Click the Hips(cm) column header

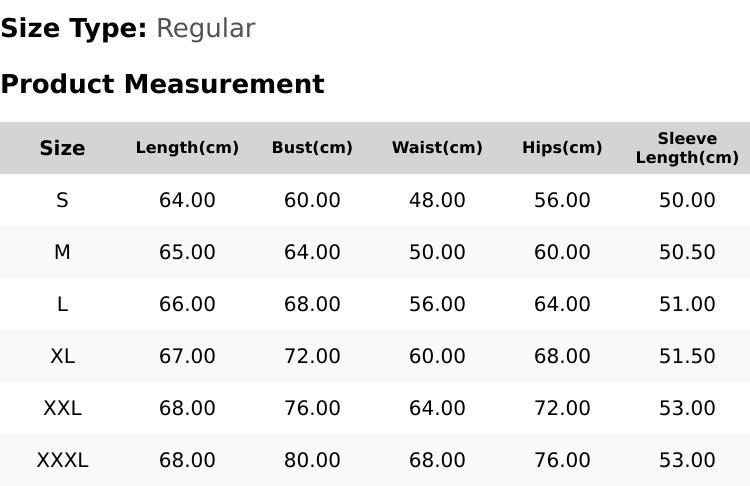pos(562,148)
